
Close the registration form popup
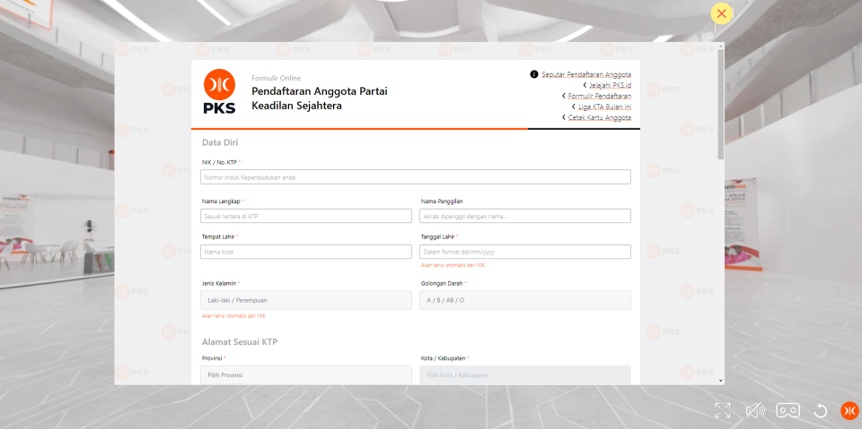coord(721,13)
